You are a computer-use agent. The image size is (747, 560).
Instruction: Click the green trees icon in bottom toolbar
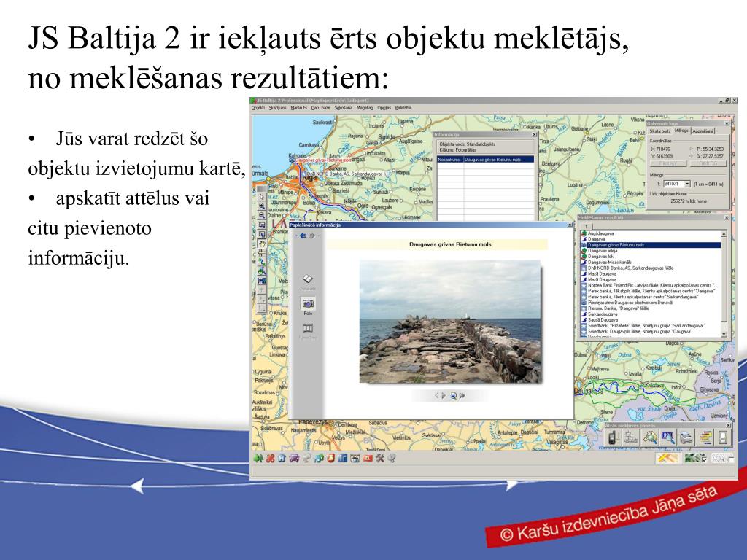(x=258, y=458)
